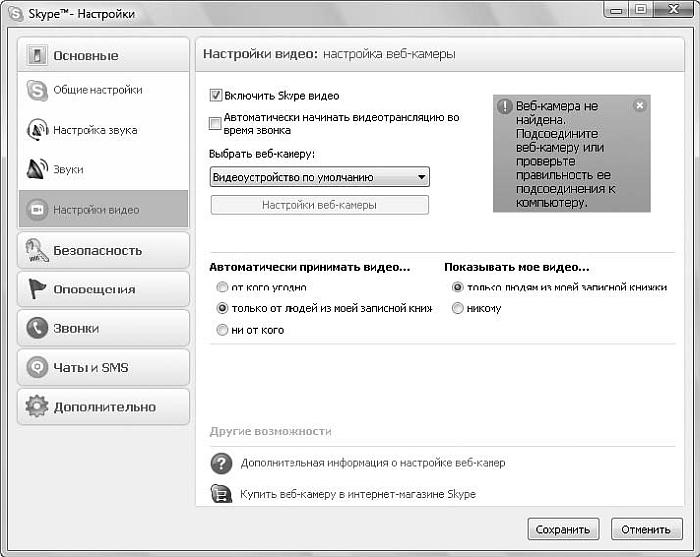The width and height of the screenshot is (700, 557).
Task: Click the gear icon on Дополнительно
Action: 37,407
